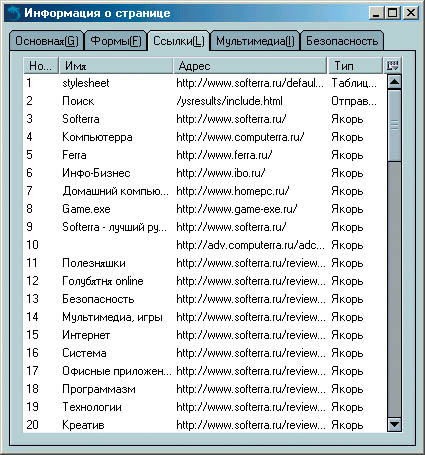Sort by the Тип column header
This screenshot has width=425, height=455.
point(355,66)
